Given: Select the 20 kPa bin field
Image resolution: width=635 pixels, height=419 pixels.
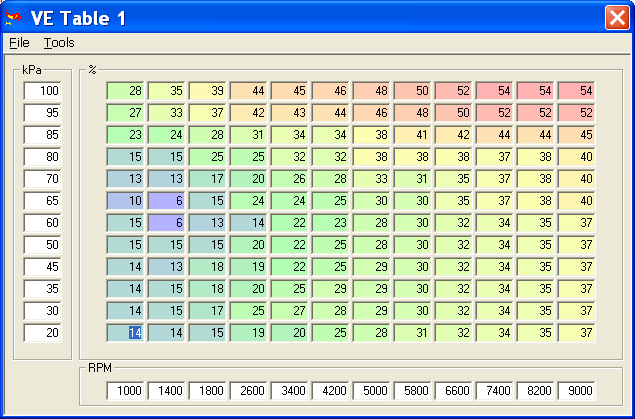Looking at the screenshot, I should [x=44, y=333].
